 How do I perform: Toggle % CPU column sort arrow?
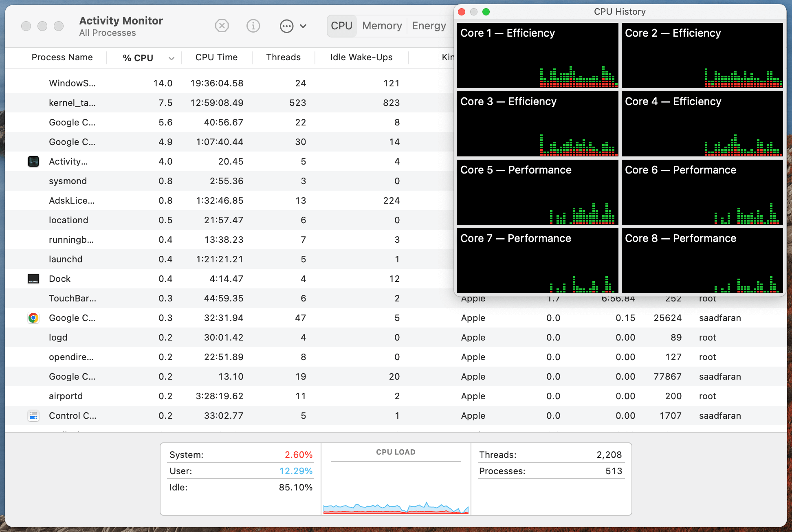172,58
